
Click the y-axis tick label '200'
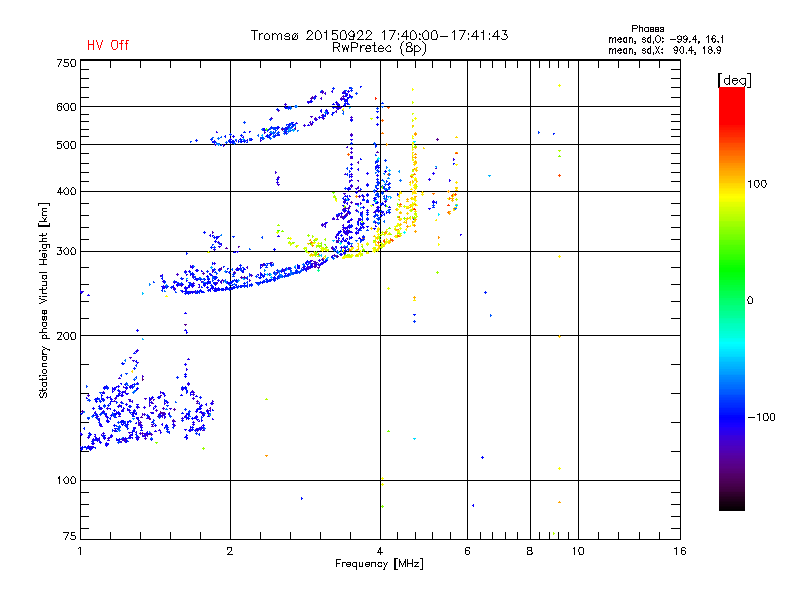tap(66, 336)
